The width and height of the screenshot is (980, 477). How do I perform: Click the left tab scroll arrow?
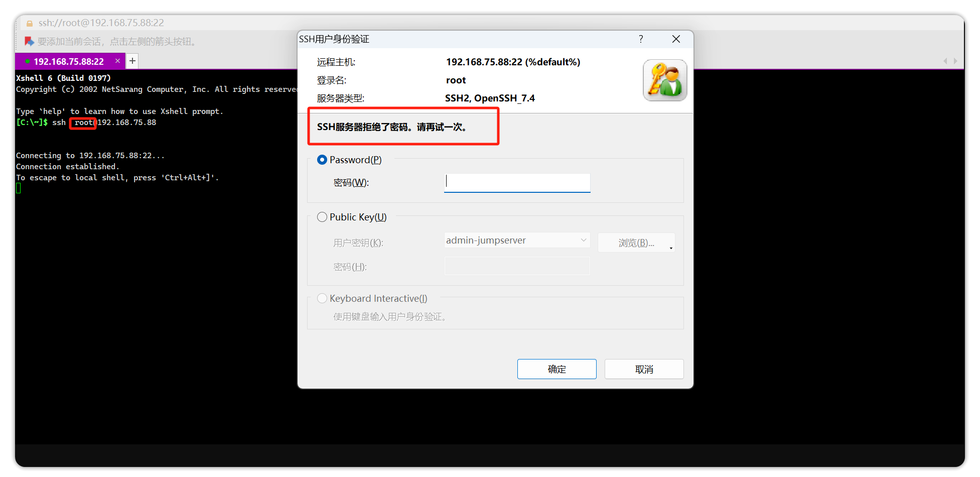(x=945, y=61)
